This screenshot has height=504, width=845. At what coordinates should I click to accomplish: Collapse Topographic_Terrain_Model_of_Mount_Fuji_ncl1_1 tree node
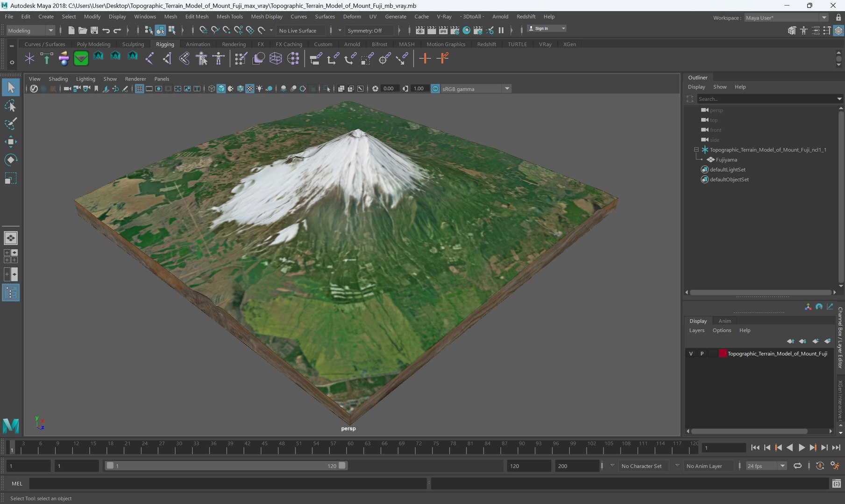pyautogui.click(x=696, y=150)
